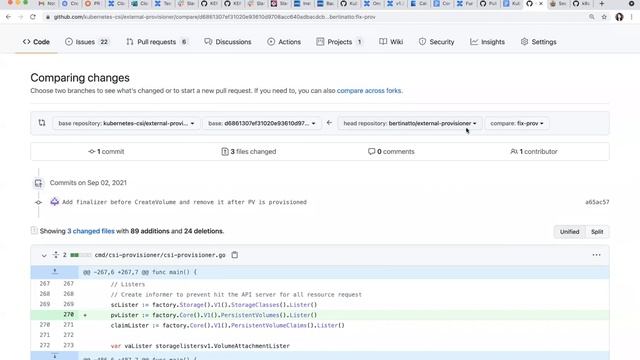Click the file diff icon beside Showing

[34, 231]
